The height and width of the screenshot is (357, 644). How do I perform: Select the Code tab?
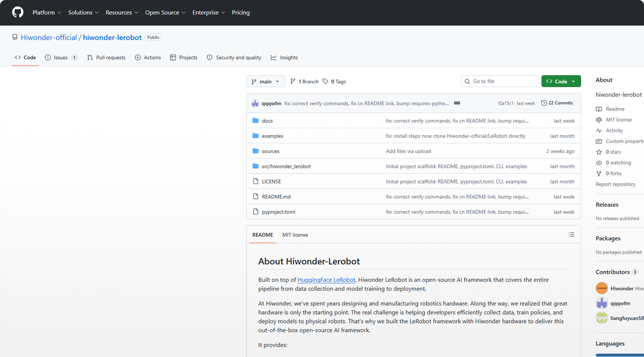[x=25, y=57]
